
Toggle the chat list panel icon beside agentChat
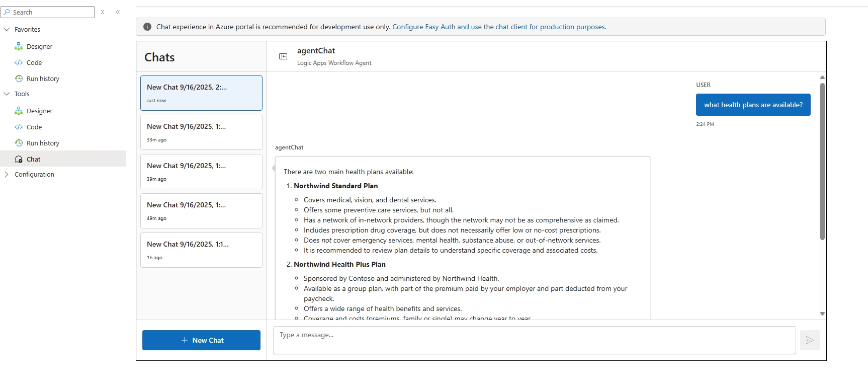[283, 56]
